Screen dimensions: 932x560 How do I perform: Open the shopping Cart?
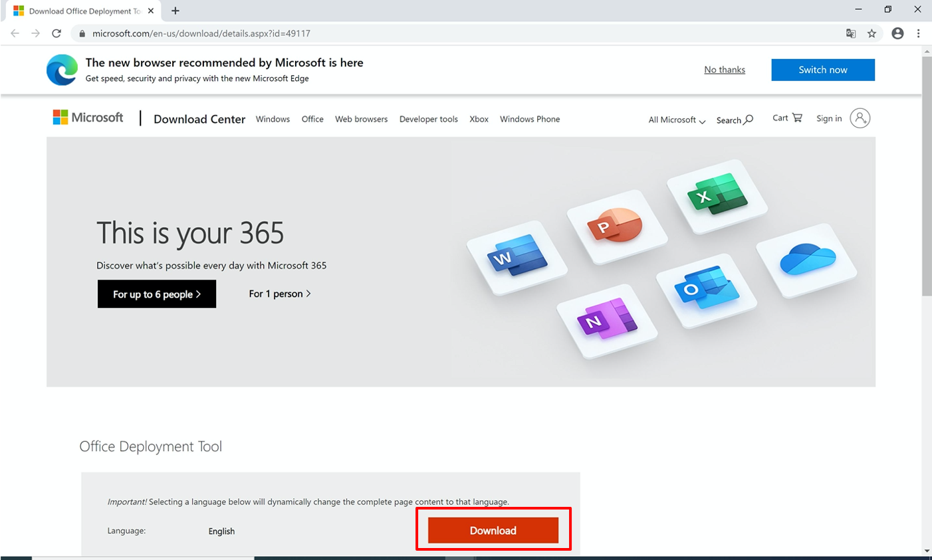click(787, 118)
